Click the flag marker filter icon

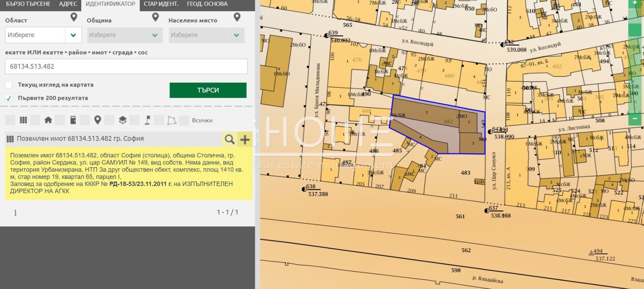pos(147,120)
